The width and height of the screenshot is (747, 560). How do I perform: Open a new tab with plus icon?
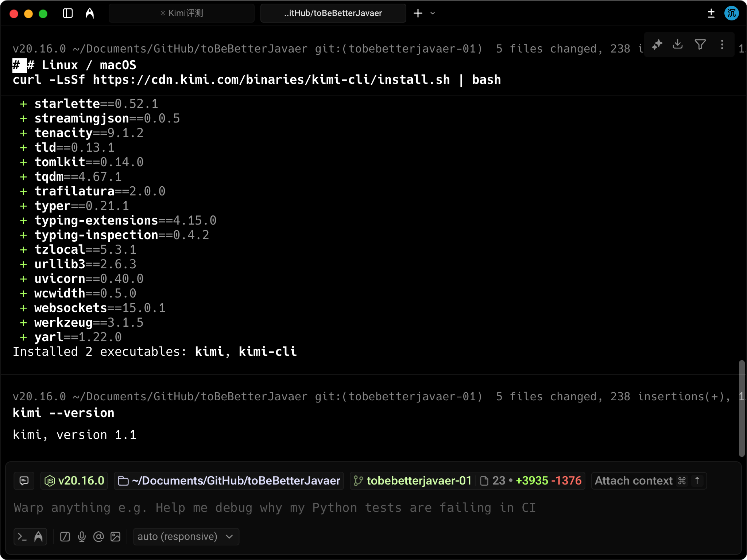click(418, 13)
